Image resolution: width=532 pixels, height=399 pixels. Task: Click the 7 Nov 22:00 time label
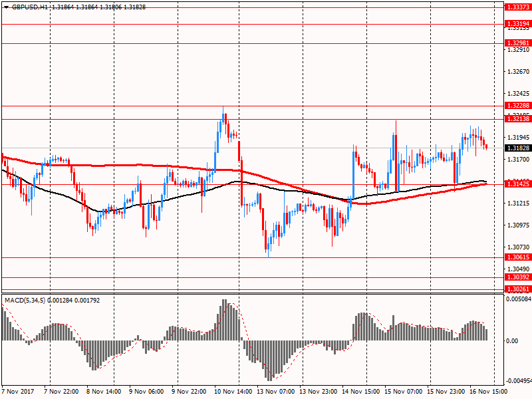[61, 391]
